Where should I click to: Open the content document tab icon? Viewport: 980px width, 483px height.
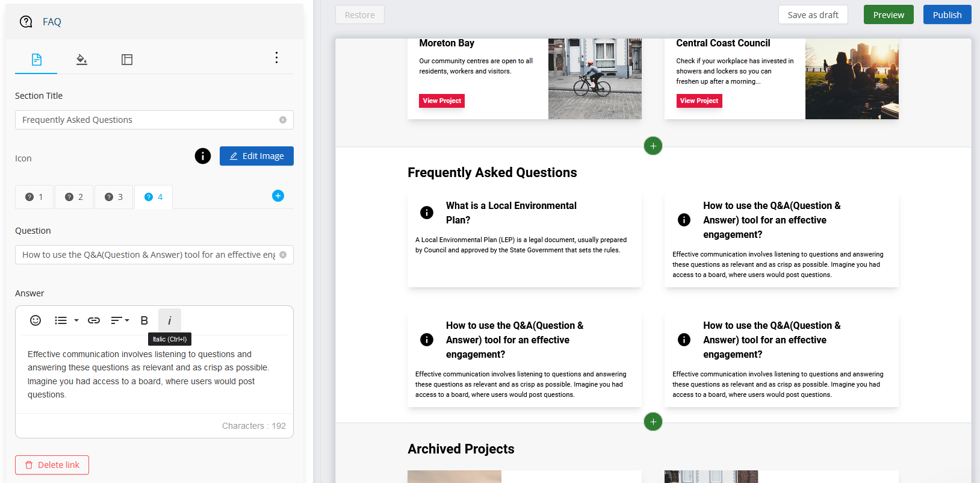[37, 60]
